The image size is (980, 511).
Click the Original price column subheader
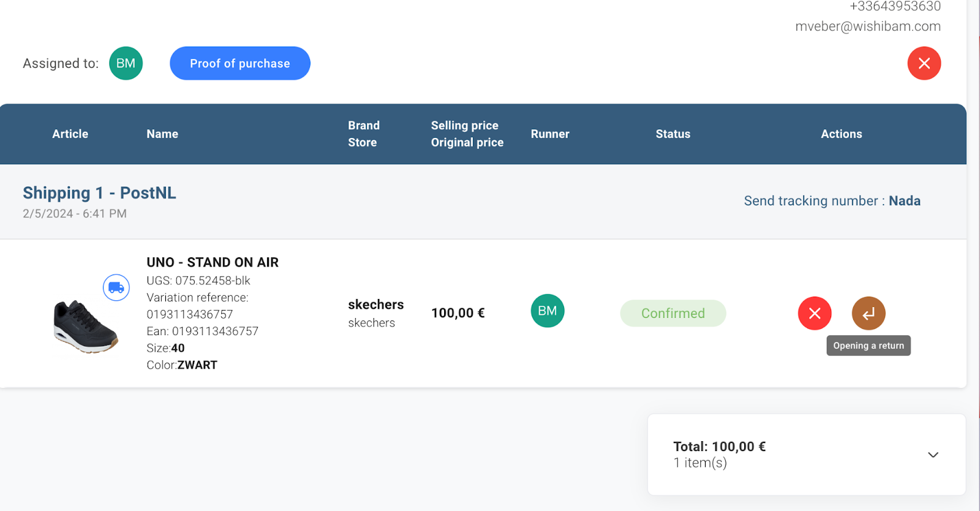[x=467, y=142]
